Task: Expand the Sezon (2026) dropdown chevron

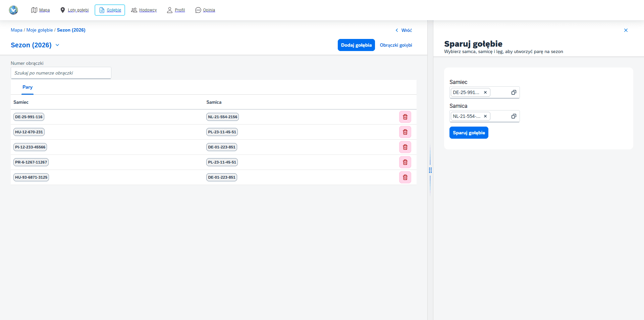Action: 57,45
